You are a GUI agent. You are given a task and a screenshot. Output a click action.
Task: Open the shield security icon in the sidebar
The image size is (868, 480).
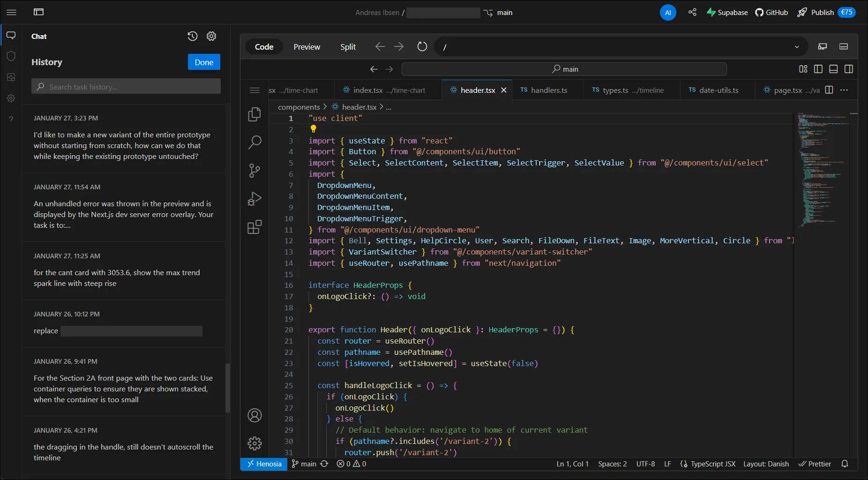[x=11, y=56]
